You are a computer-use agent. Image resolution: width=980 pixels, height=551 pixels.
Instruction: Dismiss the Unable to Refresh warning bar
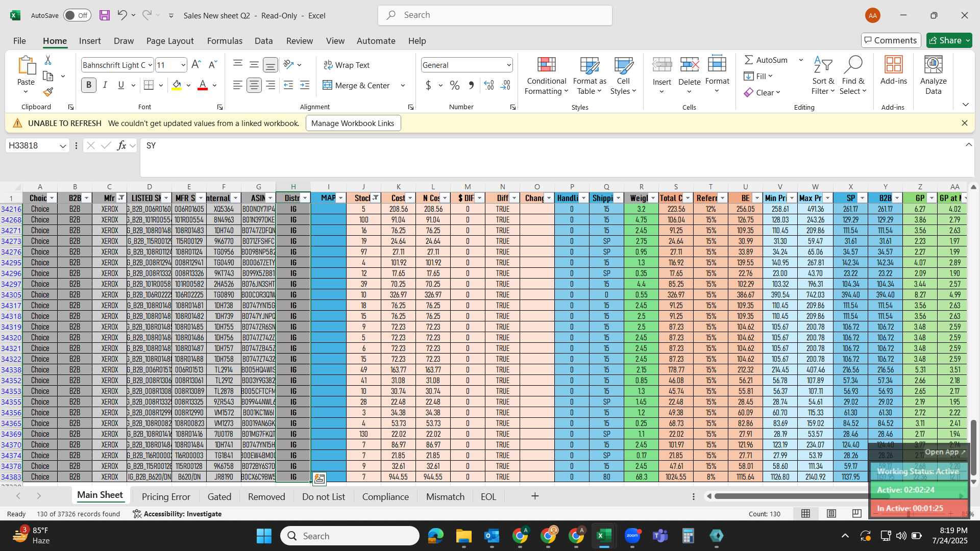pyautogui.click(x=964, y=123)
